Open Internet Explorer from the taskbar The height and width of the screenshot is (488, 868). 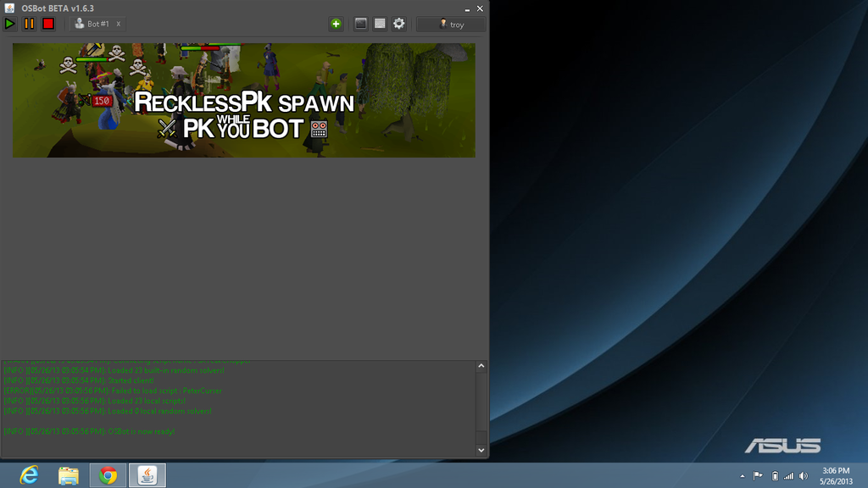pyautogui.click(x=29, y=475)
